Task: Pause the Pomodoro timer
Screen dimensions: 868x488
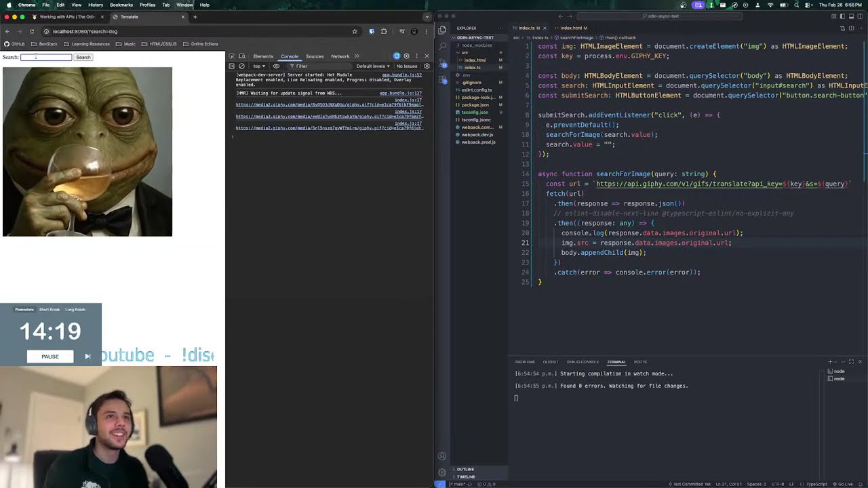Action: point(50,357)
